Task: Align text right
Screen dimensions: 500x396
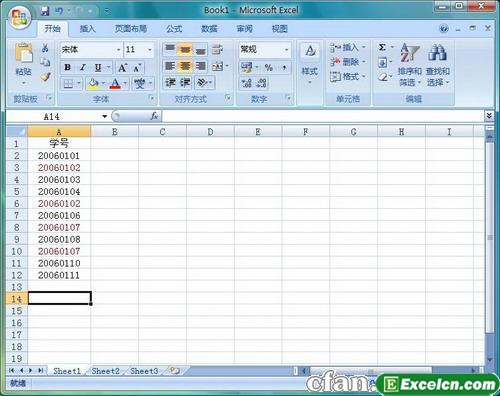Action: (x=200, y=66)
